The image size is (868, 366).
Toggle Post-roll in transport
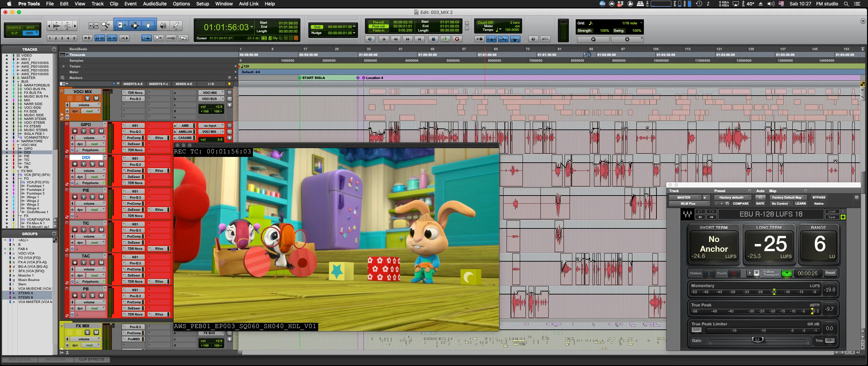point(378,26)
